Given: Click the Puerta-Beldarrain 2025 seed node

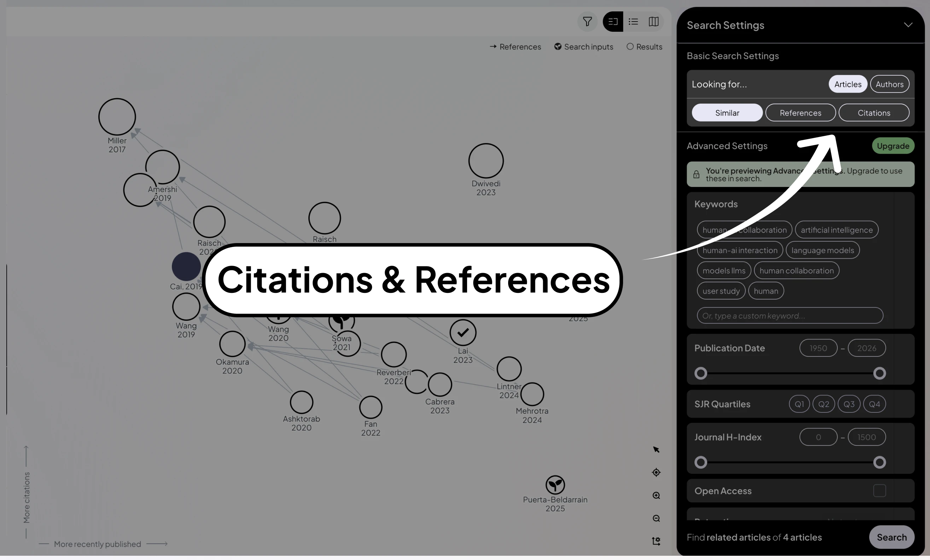Looking at the screenshot, I should 555,485.
